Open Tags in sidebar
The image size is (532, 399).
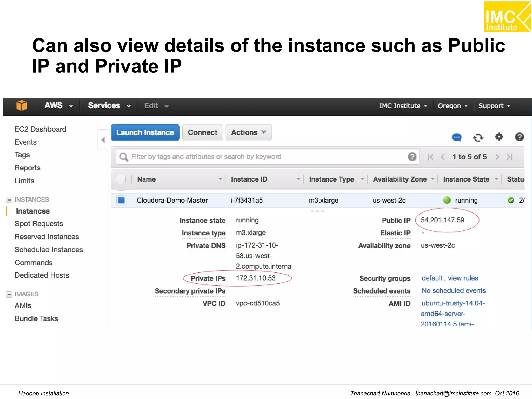coord(22,155)
